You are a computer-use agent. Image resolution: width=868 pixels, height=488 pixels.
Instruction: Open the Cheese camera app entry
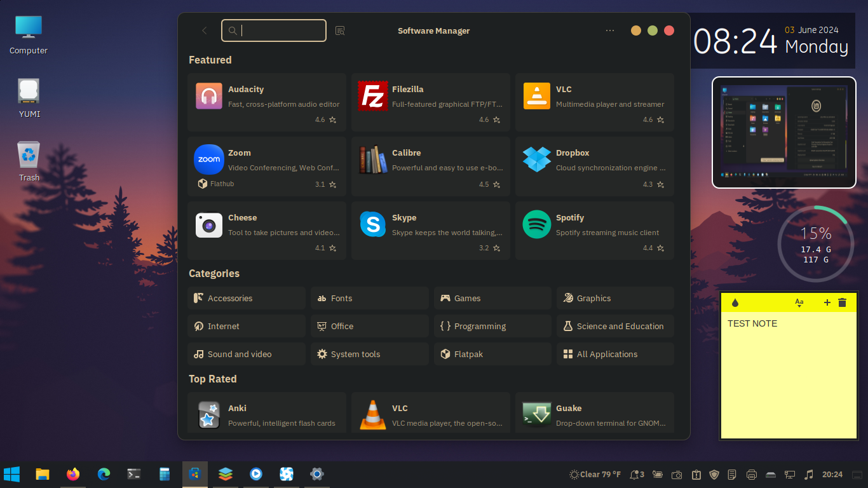click(x=267, y=231)
